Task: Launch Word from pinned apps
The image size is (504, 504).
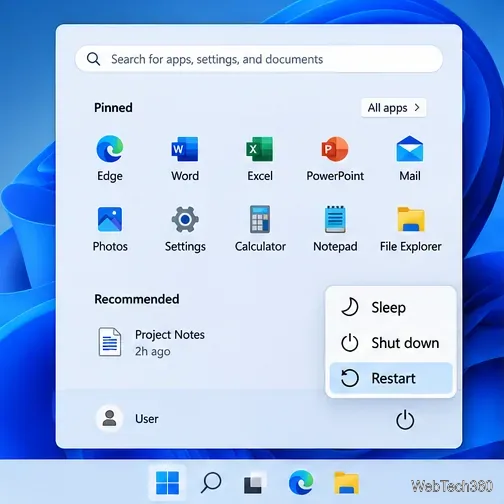Action: click(x=185, y=158)
